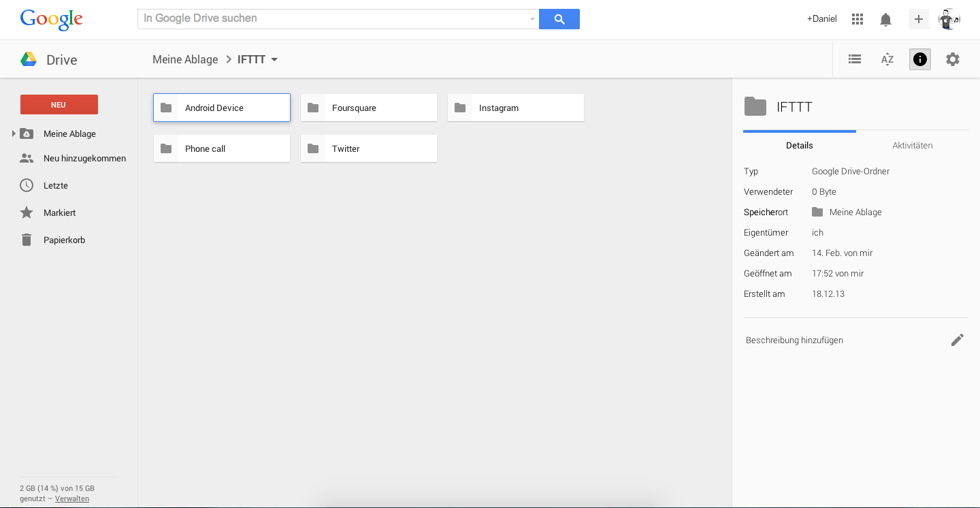
Task: Click the Android Device folder icon
Action: click(x=166, y=108)
